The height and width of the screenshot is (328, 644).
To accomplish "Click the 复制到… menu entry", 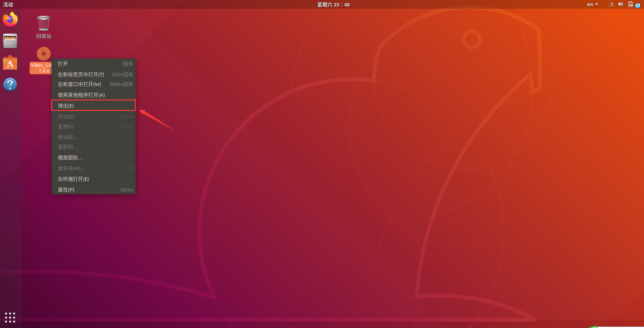I will pyautogui.click(x=94, y=147).
